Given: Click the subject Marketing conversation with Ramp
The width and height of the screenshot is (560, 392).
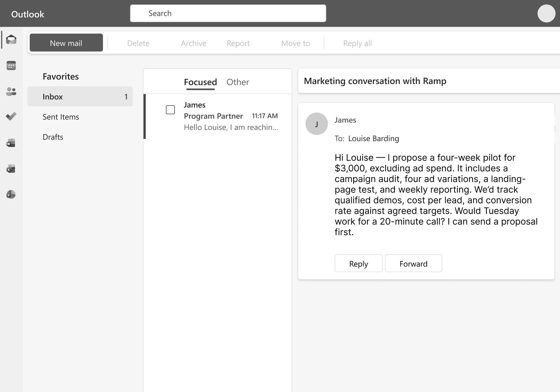Looking at the screenshot, I should click(375, 81).
